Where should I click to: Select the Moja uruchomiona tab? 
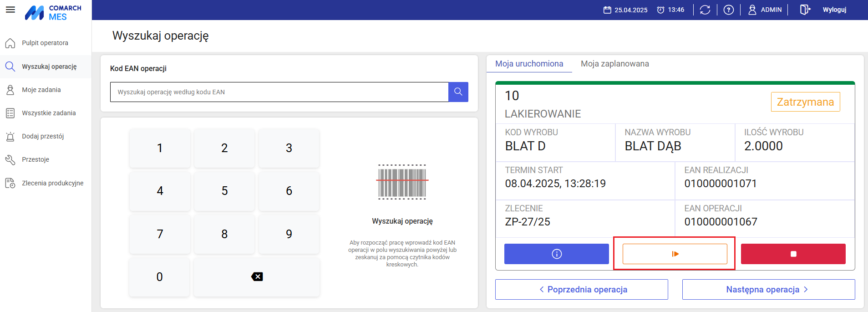529,64
